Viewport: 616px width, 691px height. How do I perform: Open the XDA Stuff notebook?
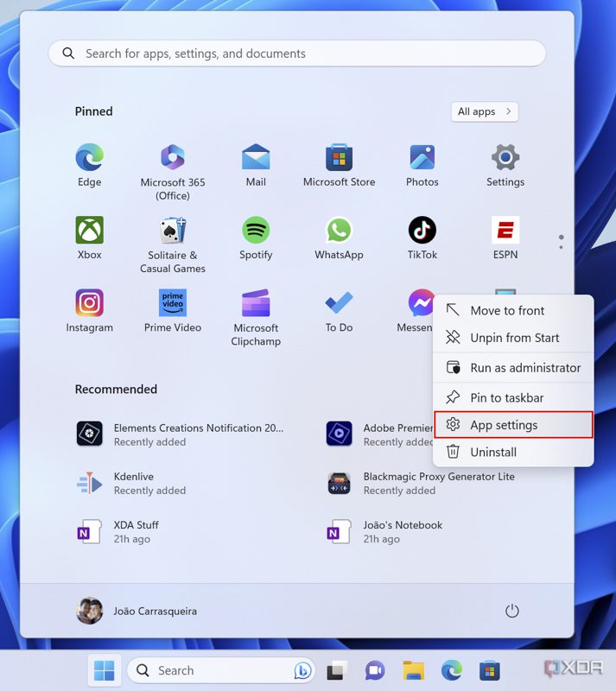click(x=119, y=531)
